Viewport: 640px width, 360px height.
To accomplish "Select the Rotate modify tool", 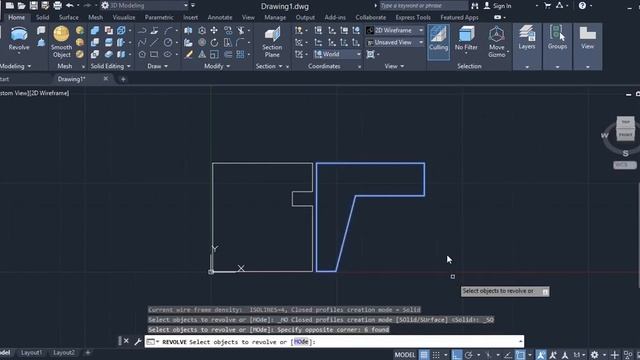I will (214, 42).
